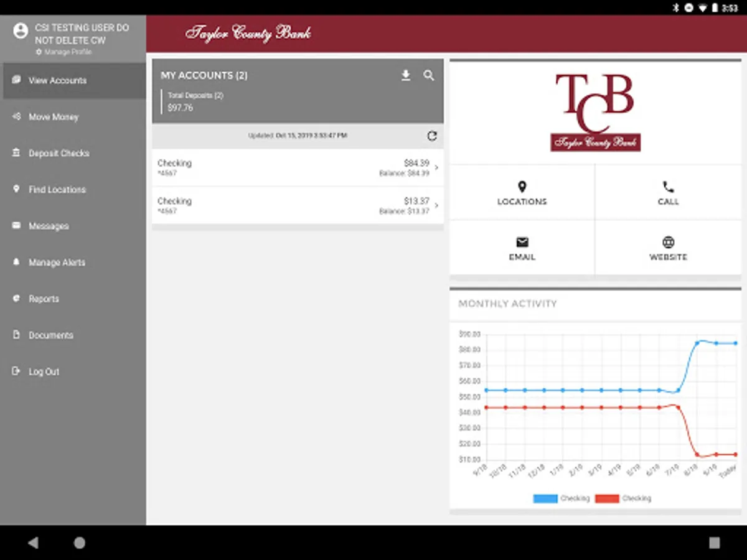Click the Updated Oct 15, 2019 timestamp
747x560 pixels.
point(298,136)
